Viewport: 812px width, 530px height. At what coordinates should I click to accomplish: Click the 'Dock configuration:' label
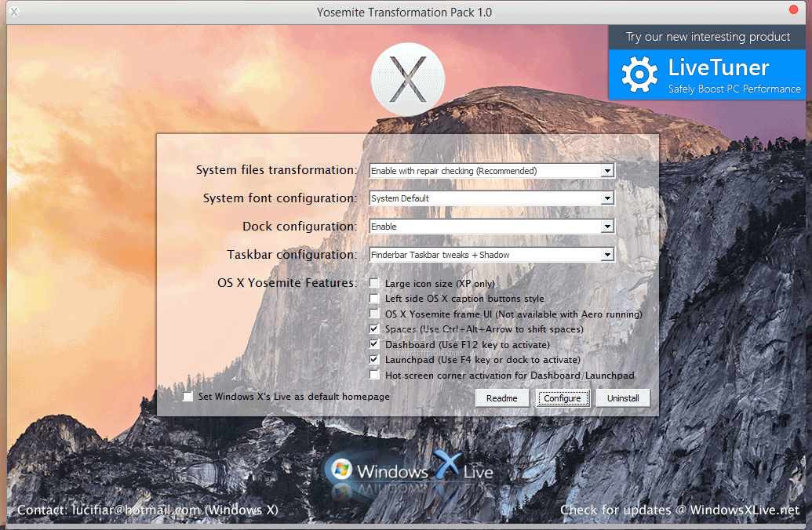coord(300,226)
